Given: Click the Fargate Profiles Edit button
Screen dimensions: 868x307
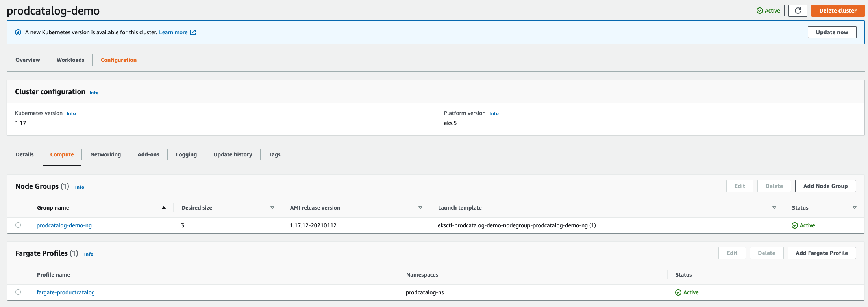Looking at the screenshot, I should tap(732, 253).
